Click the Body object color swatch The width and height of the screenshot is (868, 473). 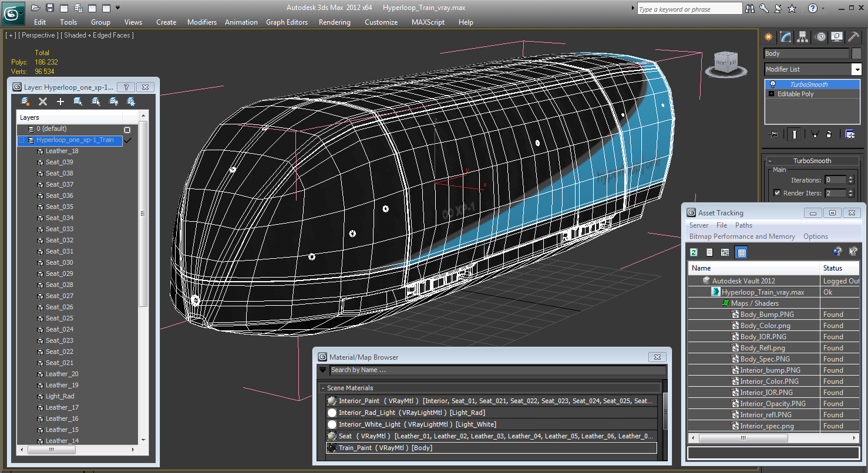[856, 53]
